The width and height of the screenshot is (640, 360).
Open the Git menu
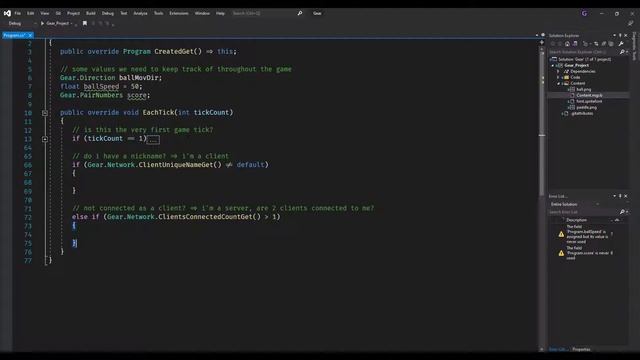(58, 13)
